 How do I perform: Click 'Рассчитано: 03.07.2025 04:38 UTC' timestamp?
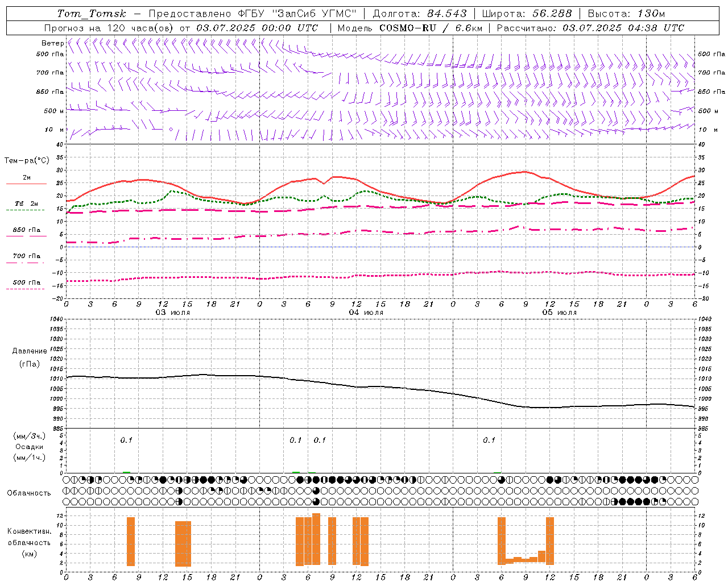click(590, 28)
